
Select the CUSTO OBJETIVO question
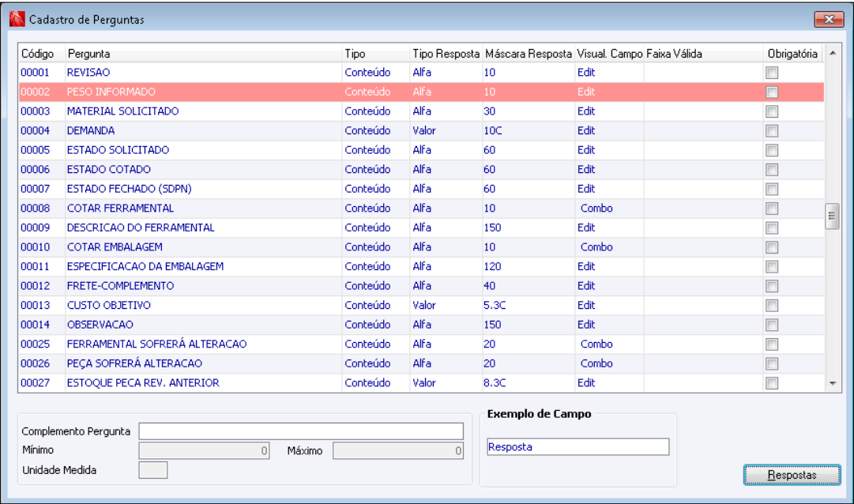coord(421,305)
